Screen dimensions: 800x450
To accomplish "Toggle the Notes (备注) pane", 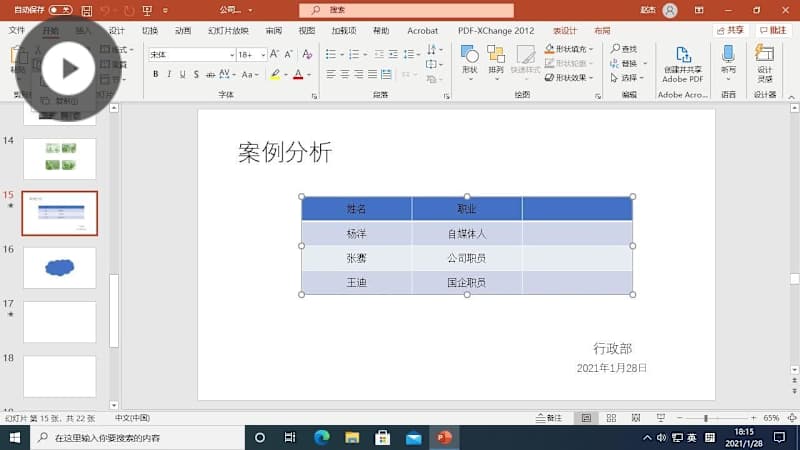I will (549, 418).
